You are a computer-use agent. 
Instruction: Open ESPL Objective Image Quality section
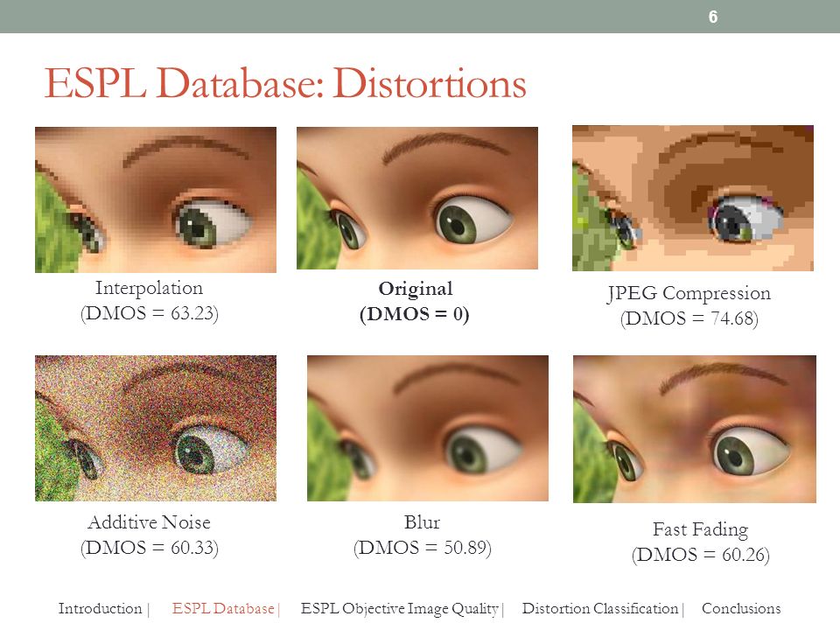coord(400,609)
